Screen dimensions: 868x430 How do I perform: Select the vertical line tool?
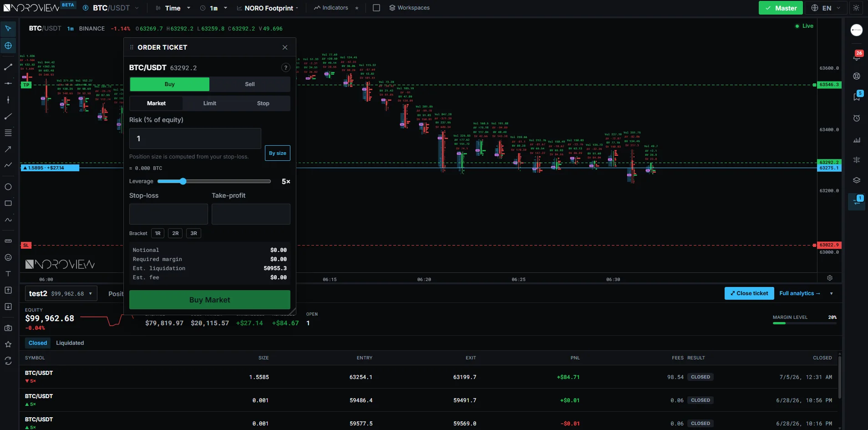point(8,100)
